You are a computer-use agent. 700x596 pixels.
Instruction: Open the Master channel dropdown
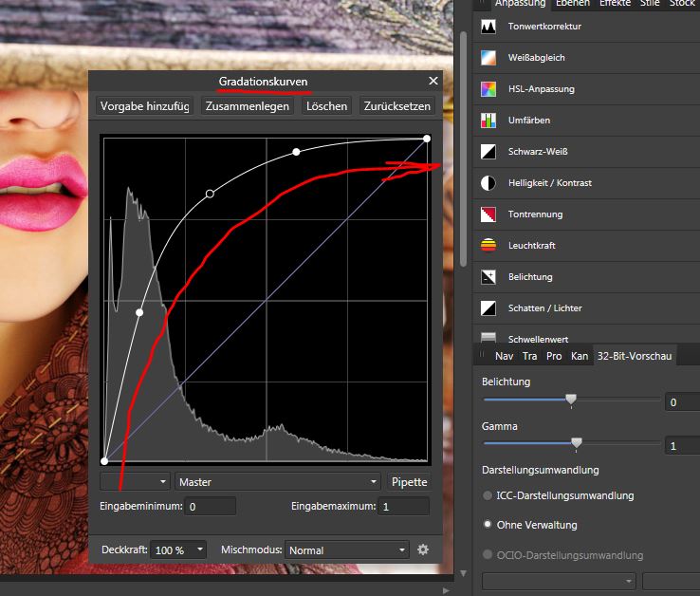point(278,481)
